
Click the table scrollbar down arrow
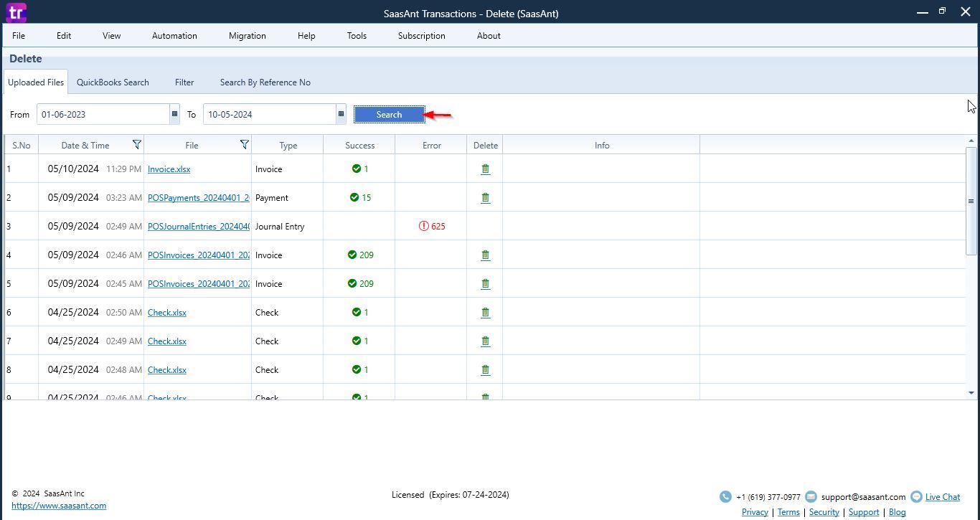point(971,393)
